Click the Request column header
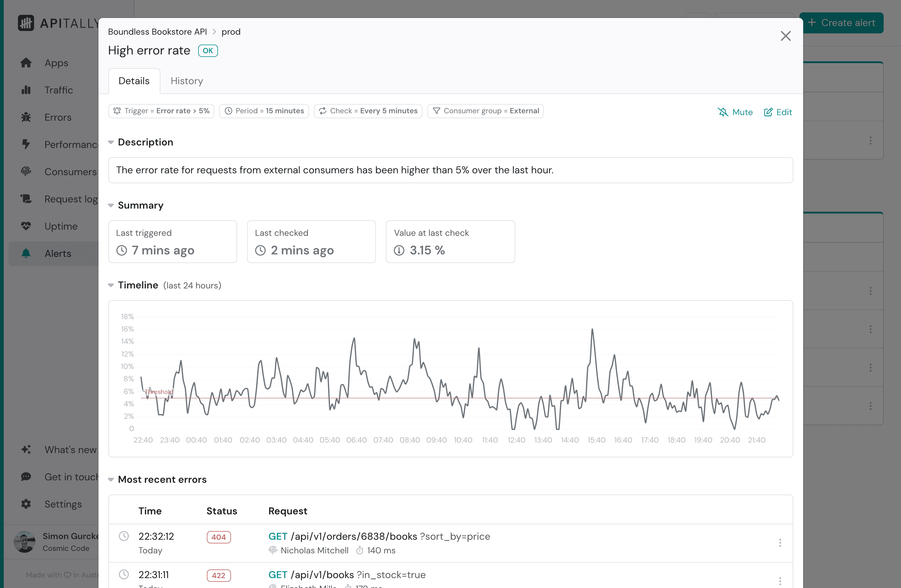 [288, 511]
